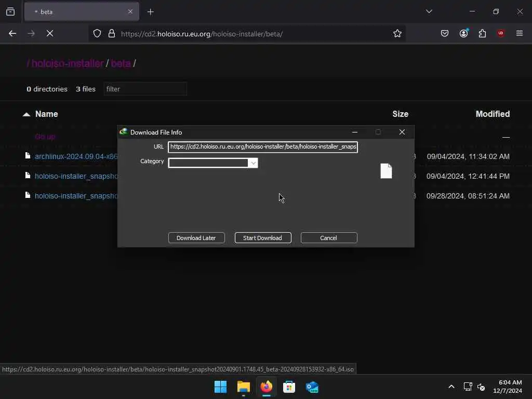Sort the listing by Size
Image resolution: width=532 pixels, height=399 pixels.
pos(401,114)
